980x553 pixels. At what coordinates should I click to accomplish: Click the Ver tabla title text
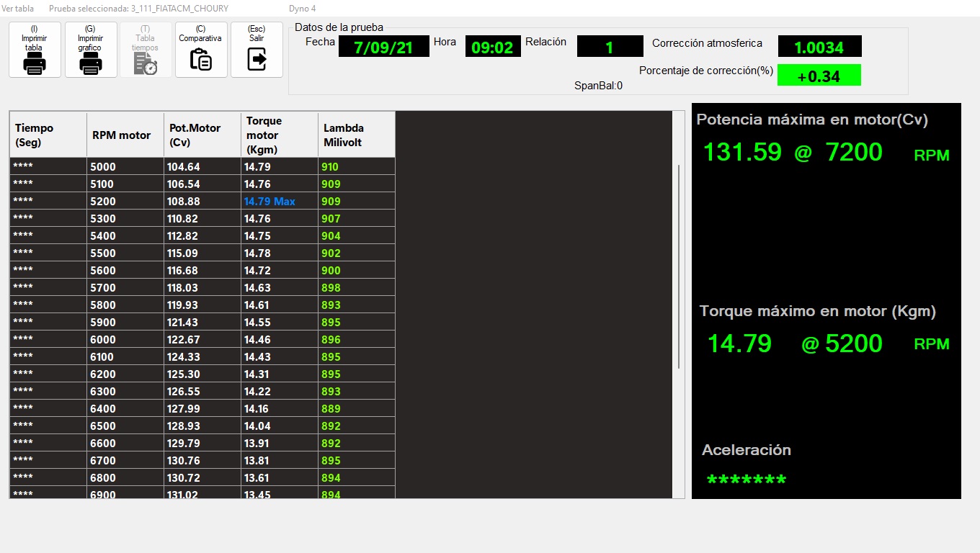click(17, 9)
